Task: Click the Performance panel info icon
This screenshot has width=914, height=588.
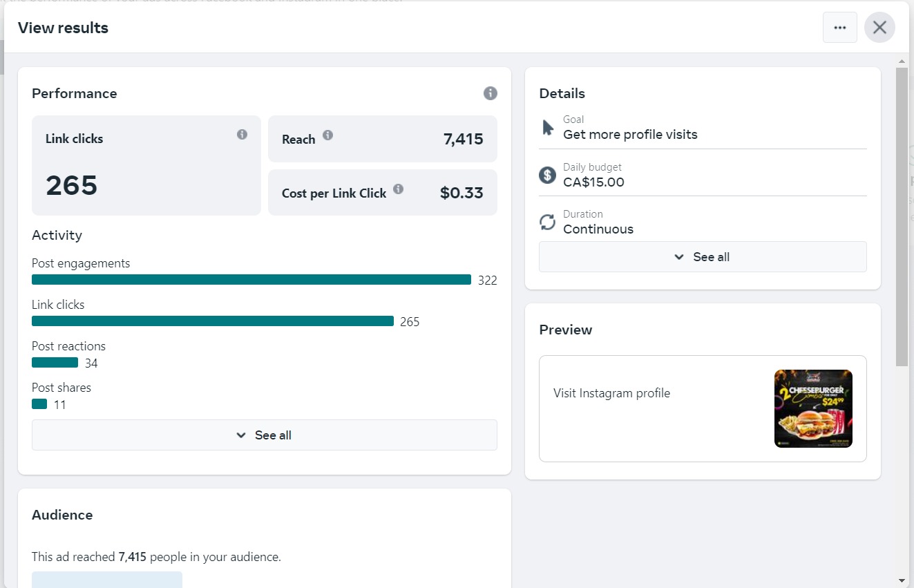Action: coord(490,93)
